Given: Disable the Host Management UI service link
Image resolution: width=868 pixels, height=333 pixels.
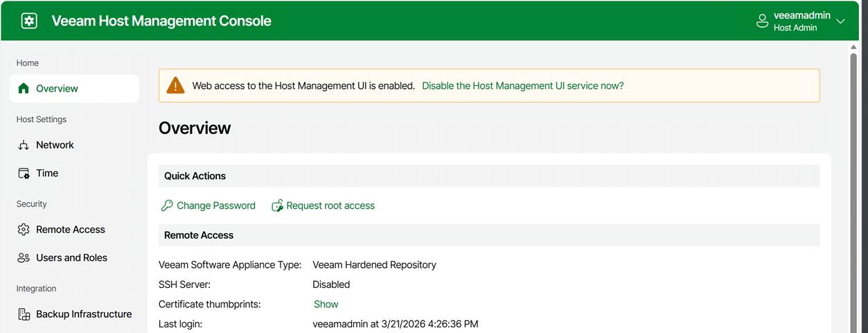Looking at the screenshot, I should point(522,86).
